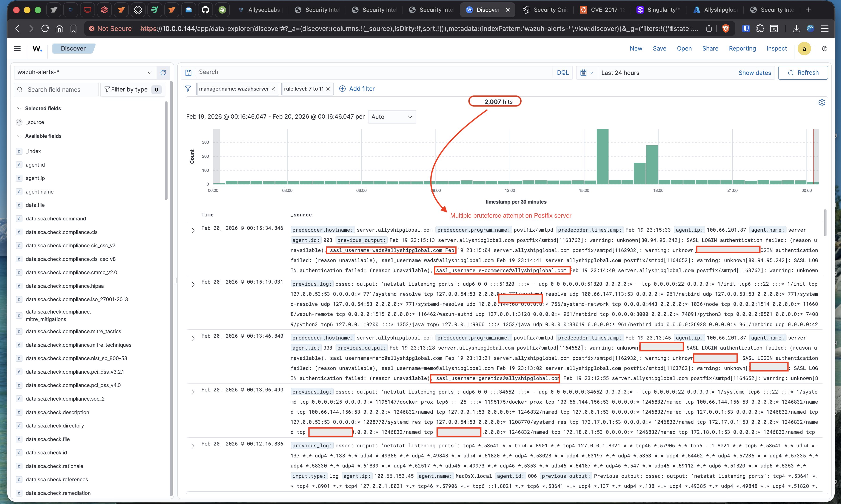Click the Show dates link
This screenshot has height=504, width=841.
click(755, 73)
